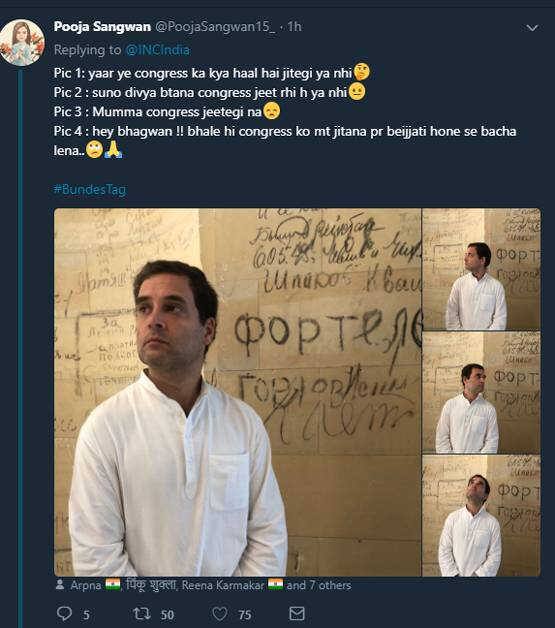
Task: Click the tagged people person icon
Action: click(60, 584)
